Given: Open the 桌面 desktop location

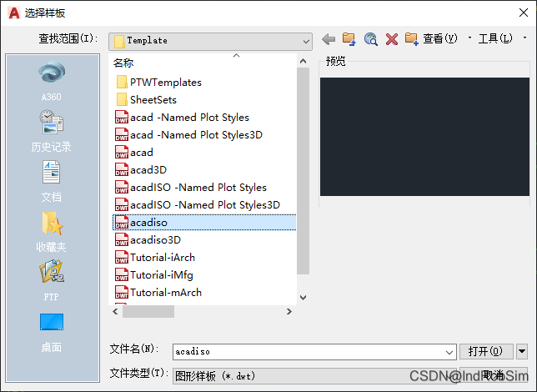Looking at the screenshot, I should pyautogui.click(x=52, y=333).
